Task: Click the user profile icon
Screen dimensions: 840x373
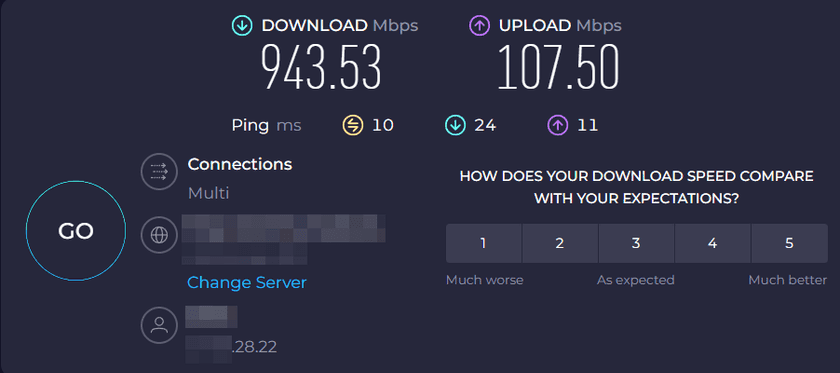Action: [x=159, y=325]
